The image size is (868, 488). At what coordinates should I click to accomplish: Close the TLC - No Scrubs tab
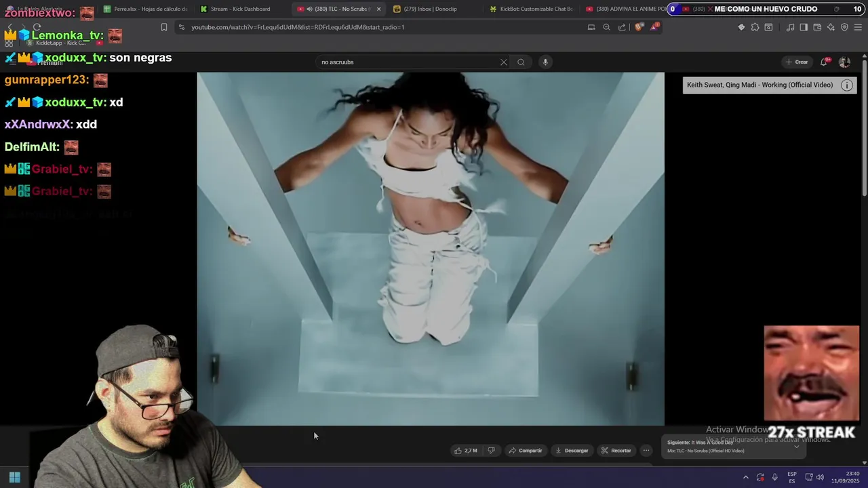click(x=378, y=9)
